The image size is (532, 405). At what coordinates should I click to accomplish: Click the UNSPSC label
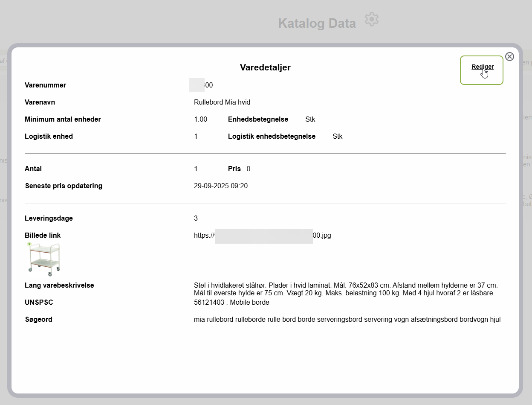coord(39,303)
